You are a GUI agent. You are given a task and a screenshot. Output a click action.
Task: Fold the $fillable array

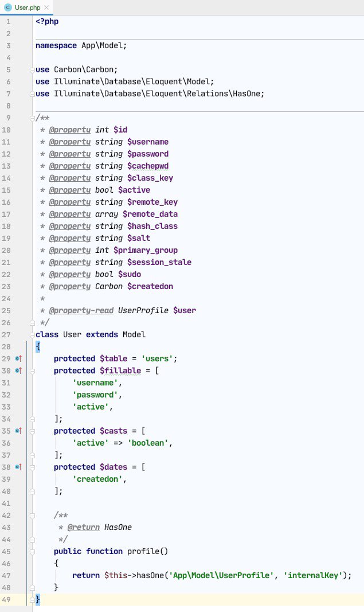(32, 371)
